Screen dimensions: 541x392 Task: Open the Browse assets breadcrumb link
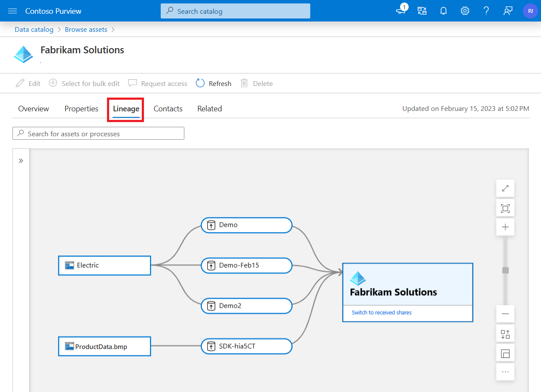pos(86,29)
